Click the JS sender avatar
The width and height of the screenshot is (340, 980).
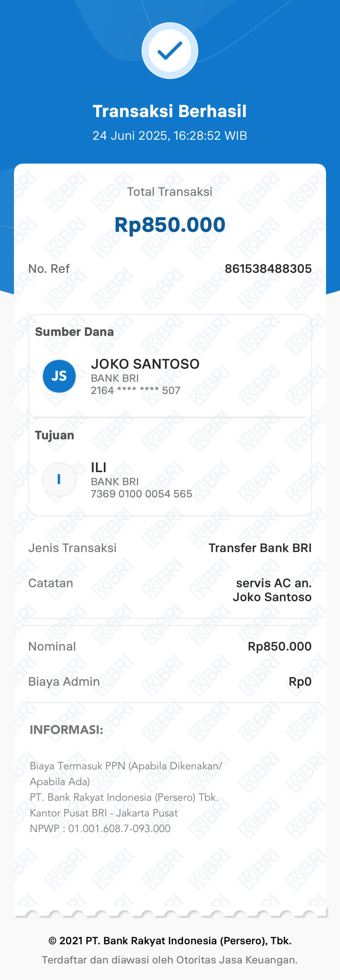59,376
